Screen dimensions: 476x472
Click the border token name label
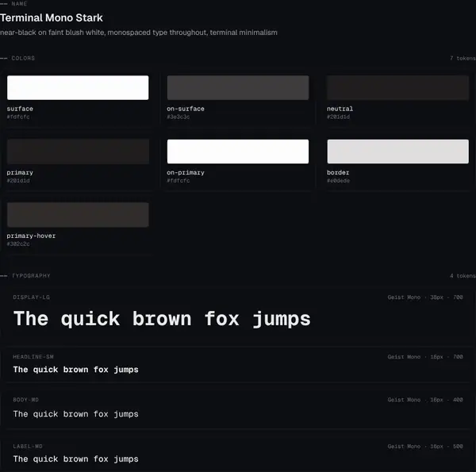338,172
